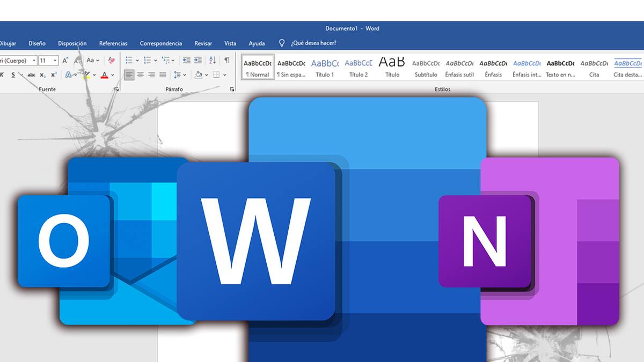
Task: Insert a numbered list
Action: [147, 60]
